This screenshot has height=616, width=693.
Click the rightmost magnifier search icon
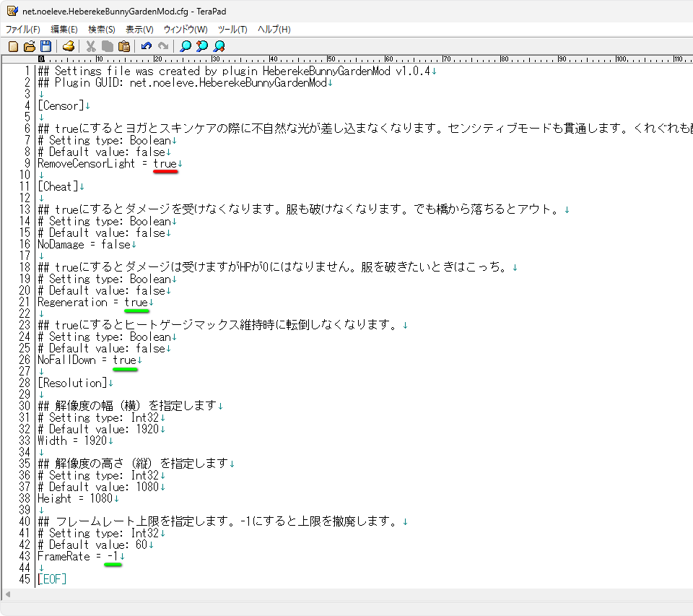(219, 46)
